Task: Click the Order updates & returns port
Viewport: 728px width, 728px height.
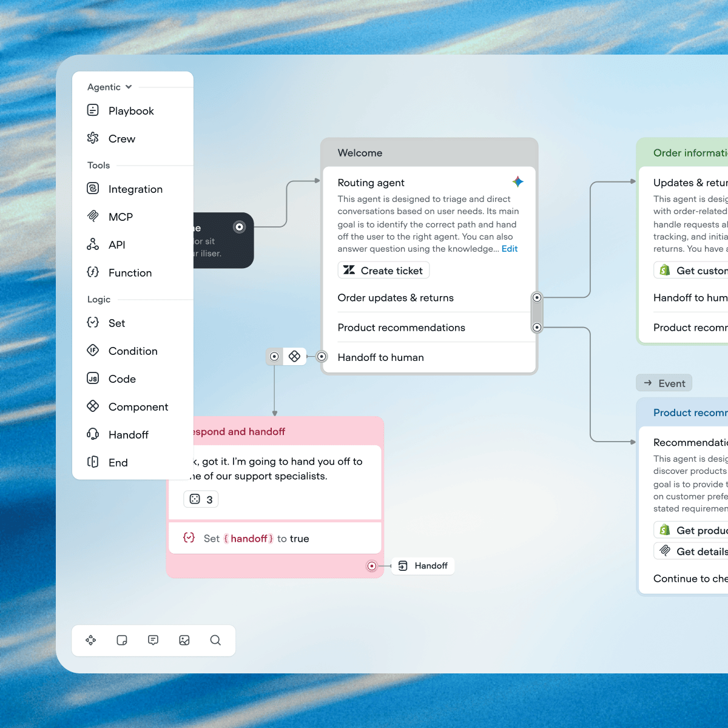Action: 537,297
